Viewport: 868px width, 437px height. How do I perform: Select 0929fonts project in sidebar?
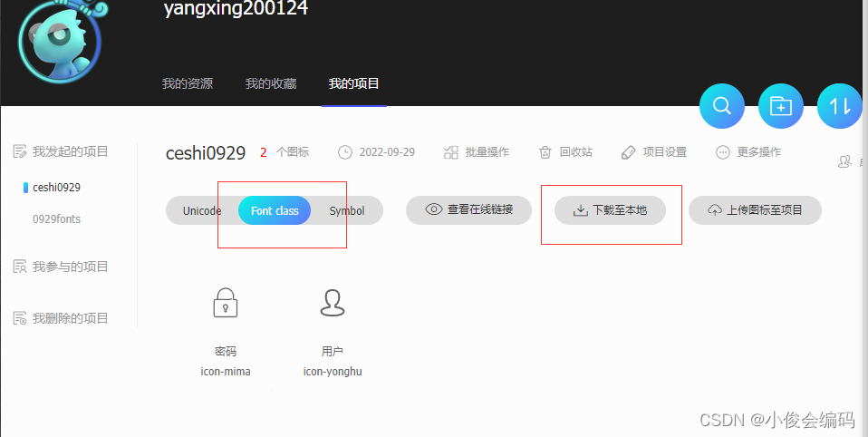click(x=56, y=218)
